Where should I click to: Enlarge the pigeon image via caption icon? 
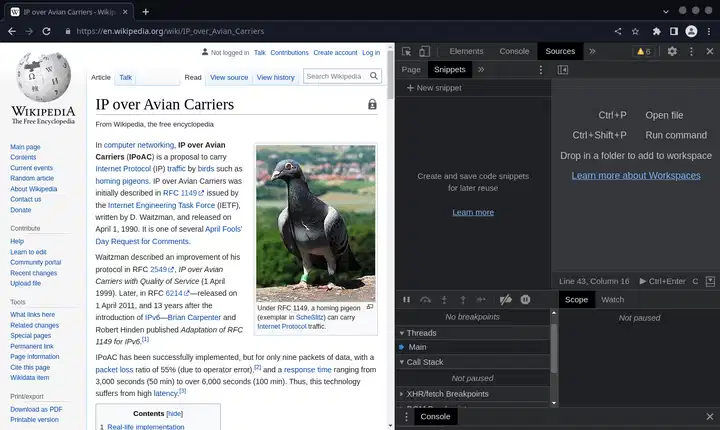(370, 306)
